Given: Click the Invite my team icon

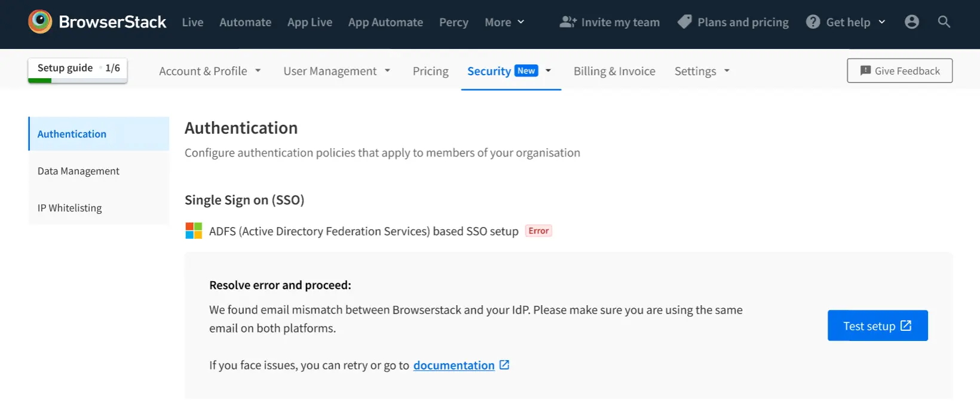Looking at the screenshot, I should pyautogui.click(x=568, y=22).
